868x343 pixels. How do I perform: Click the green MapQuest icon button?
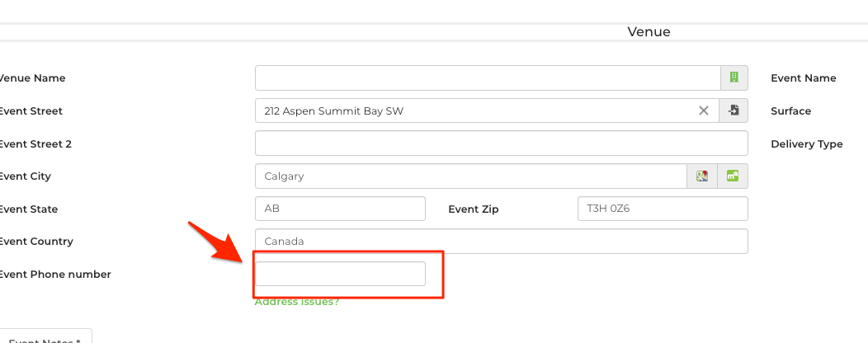(x=733, y=176)
